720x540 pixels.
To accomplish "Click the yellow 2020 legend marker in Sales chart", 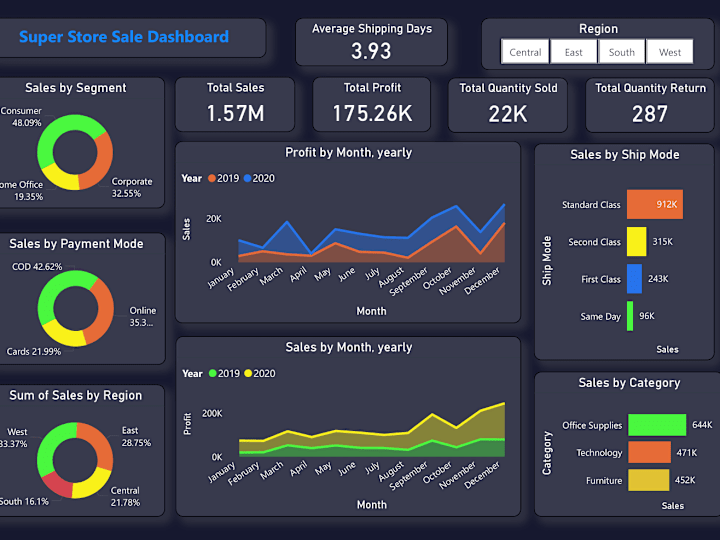I will click(248, 373).
